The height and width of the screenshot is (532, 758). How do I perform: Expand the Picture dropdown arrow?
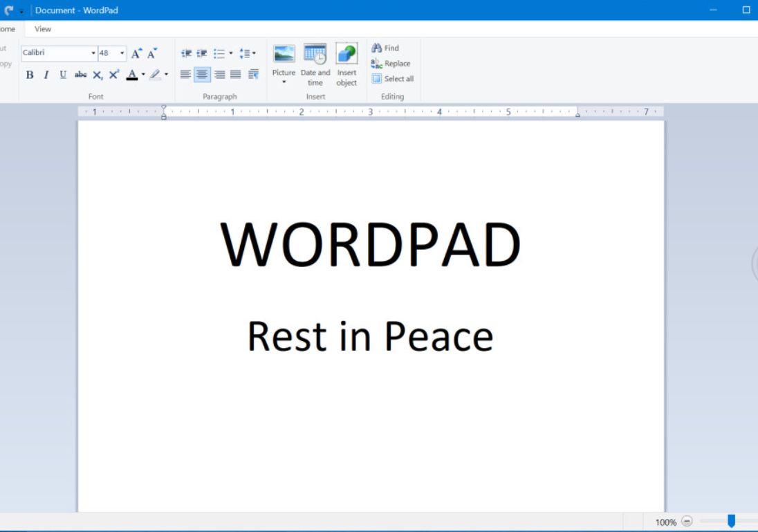(x=284, y=82)
